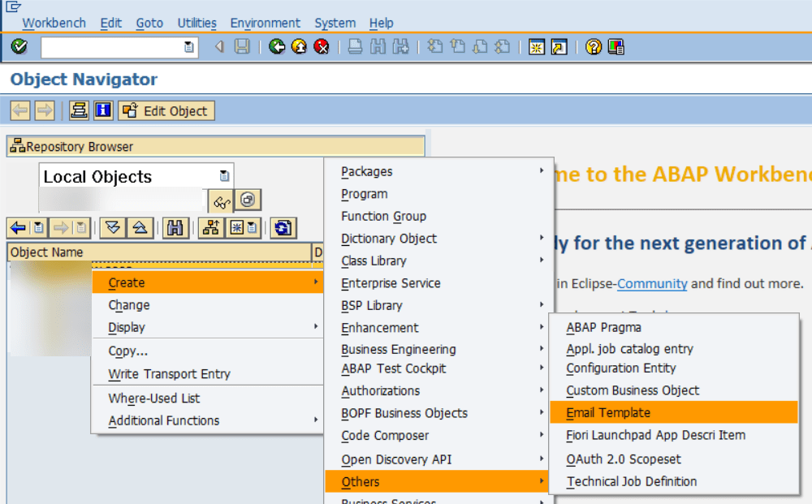Click the Object Navigator back arrow button

[20, 110]
